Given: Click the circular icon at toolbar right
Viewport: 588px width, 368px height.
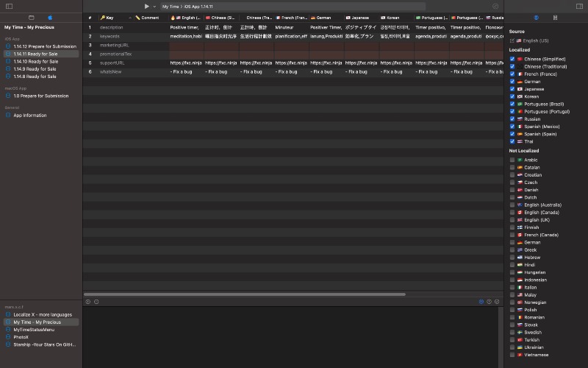Looking at the screenshot, I should tap(495, 7).
